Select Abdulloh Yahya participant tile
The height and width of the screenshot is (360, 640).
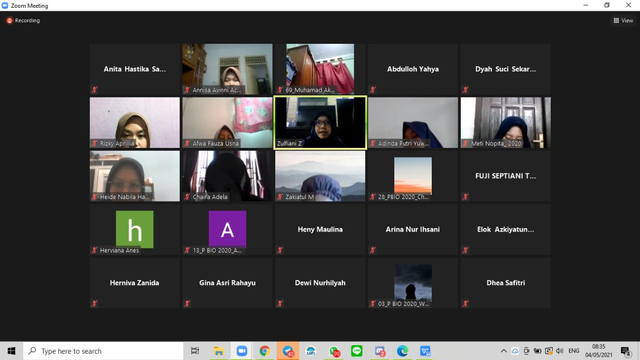[x=413, y=69]
